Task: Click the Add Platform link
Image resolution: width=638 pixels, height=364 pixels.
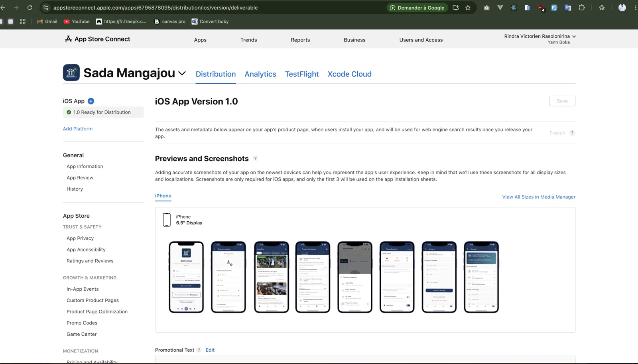Action: [78, 129]
